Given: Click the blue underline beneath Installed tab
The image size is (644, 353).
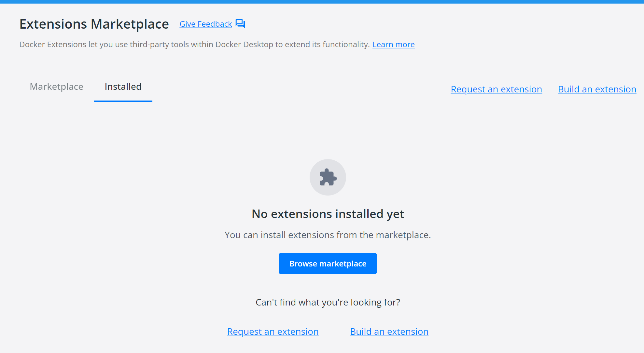Looking at the screenshot, I should [x=123, y=101].
